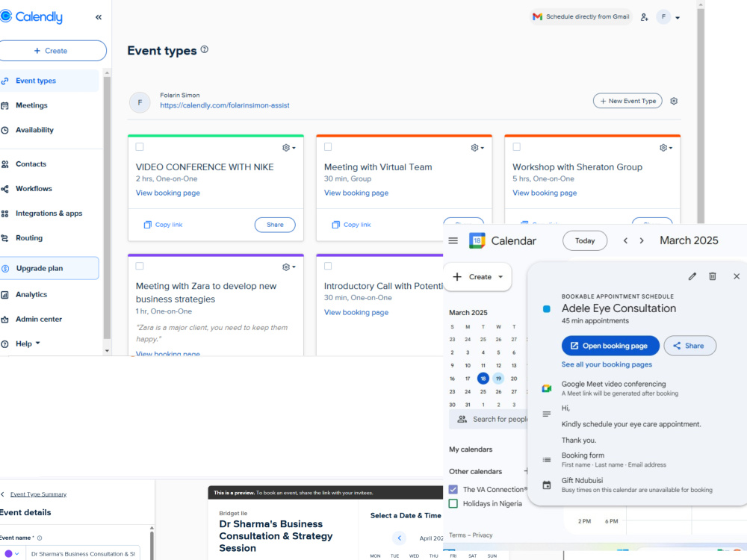Open event color purple swatch dropdown
747x560 pixels.
[12, 554]
